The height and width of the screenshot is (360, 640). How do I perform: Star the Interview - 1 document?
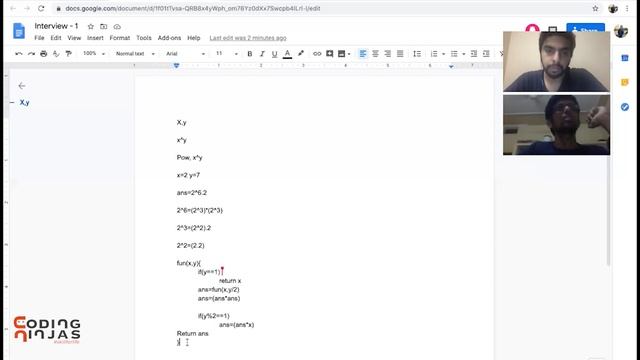point(91,27)
